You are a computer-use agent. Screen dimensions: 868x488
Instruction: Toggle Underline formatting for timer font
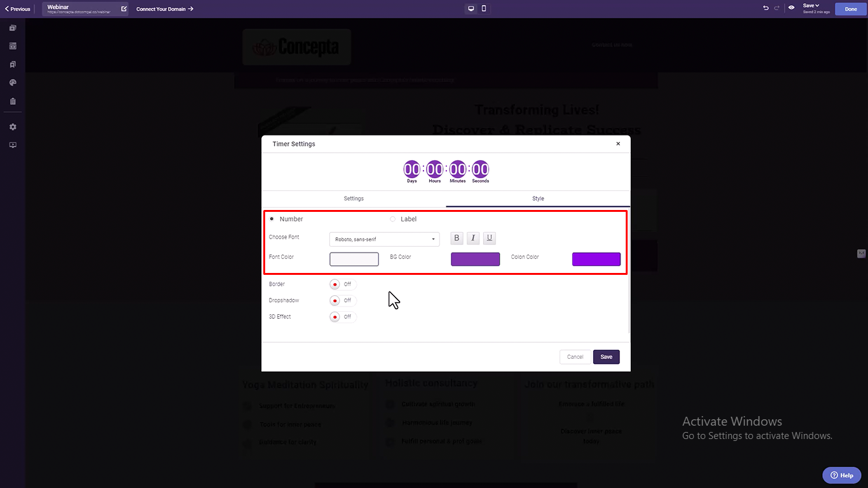coord(489,239)
